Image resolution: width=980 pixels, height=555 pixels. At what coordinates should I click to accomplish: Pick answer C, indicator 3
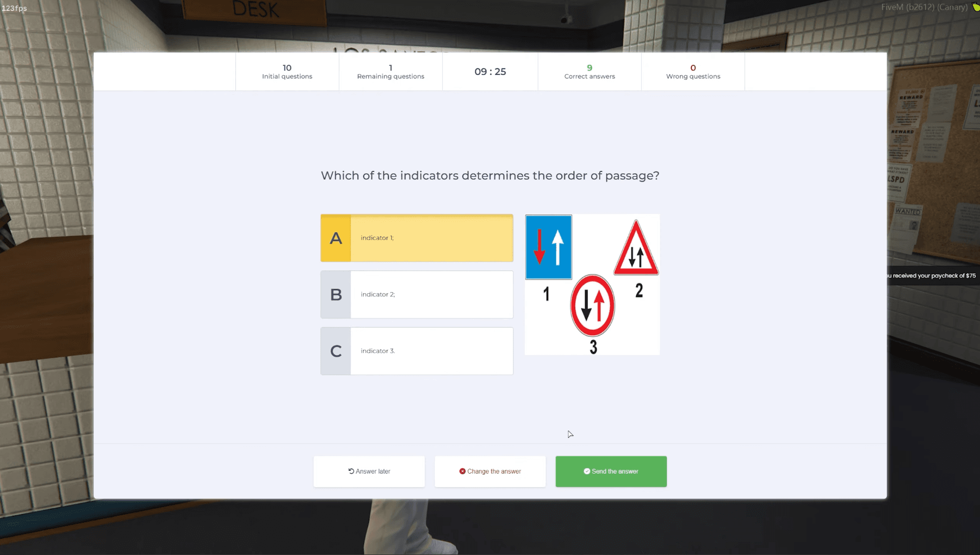(416, 351)
